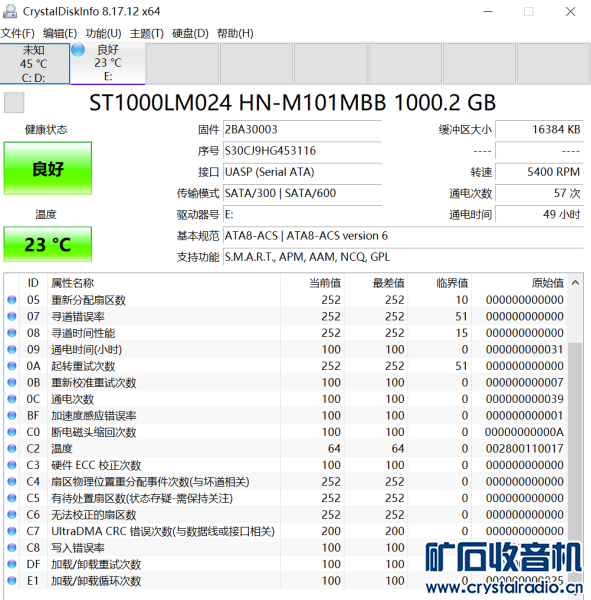The image size is (591, 600).
Task: Click the status orb for ID 09 通电时间
Action: [12, 349]
